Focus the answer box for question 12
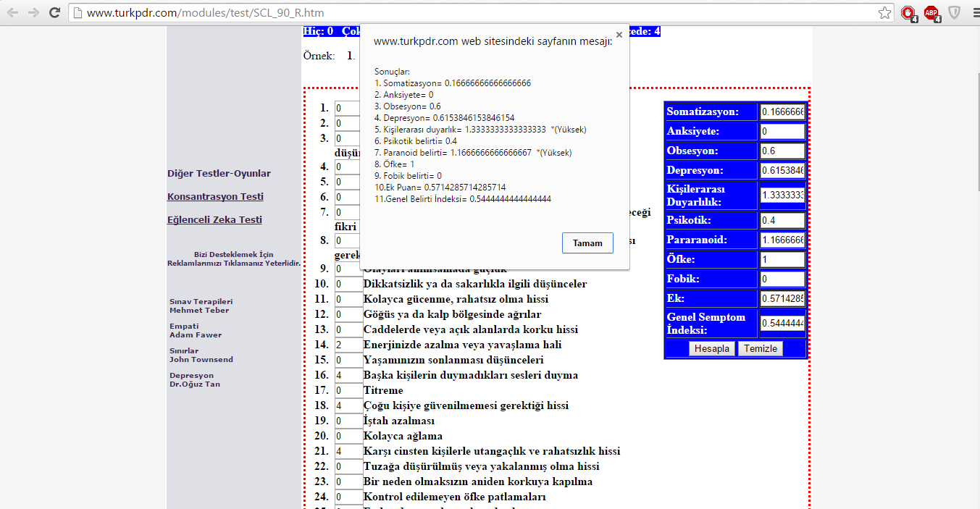The height and width of the screenshot is (509, 980). (x=348, y=314)
